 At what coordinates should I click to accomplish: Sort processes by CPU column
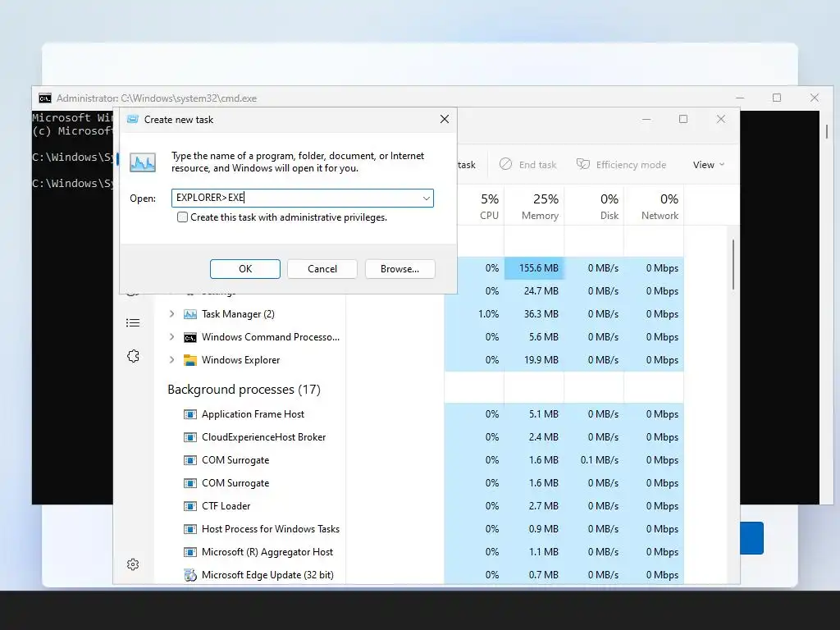(x=489, y=206)
